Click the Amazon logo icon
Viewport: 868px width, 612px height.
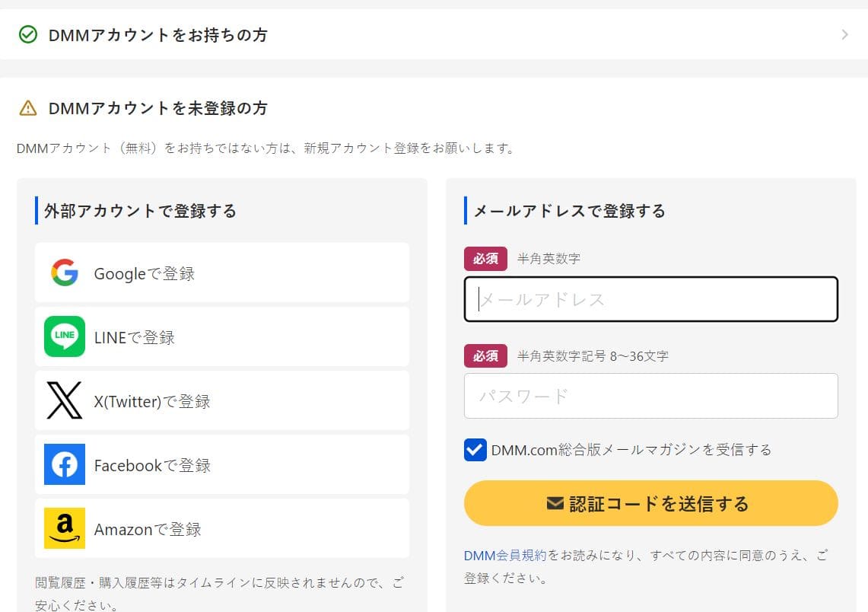tap(65, 528)
